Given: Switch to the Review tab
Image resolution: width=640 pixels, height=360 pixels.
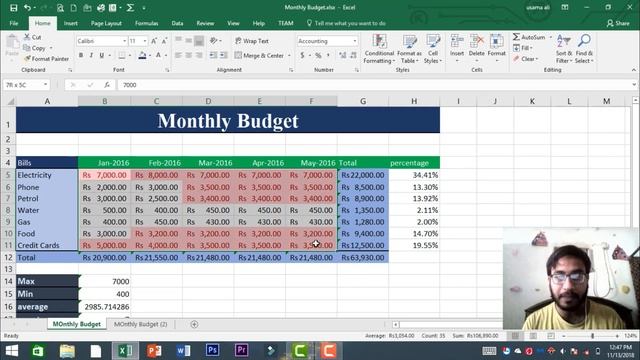Looking at the screenshot, I should click(x=205, y=23).
